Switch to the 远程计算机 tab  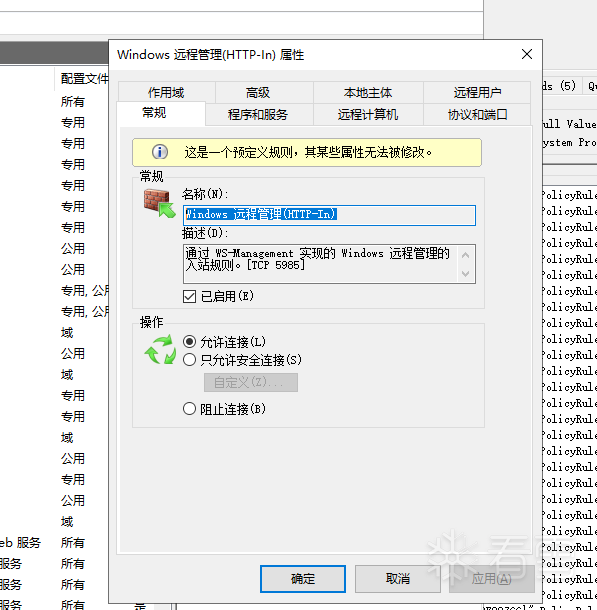coord(368,114)
